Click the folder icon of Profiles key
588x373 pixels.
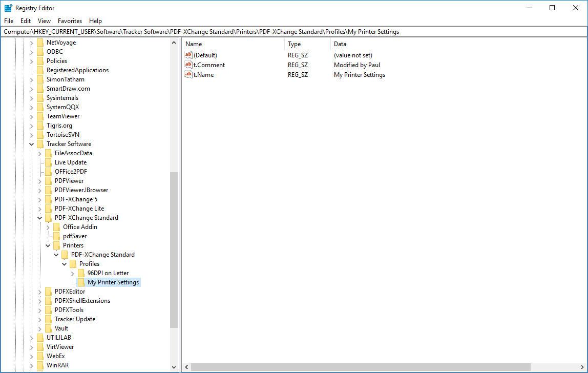73,264
